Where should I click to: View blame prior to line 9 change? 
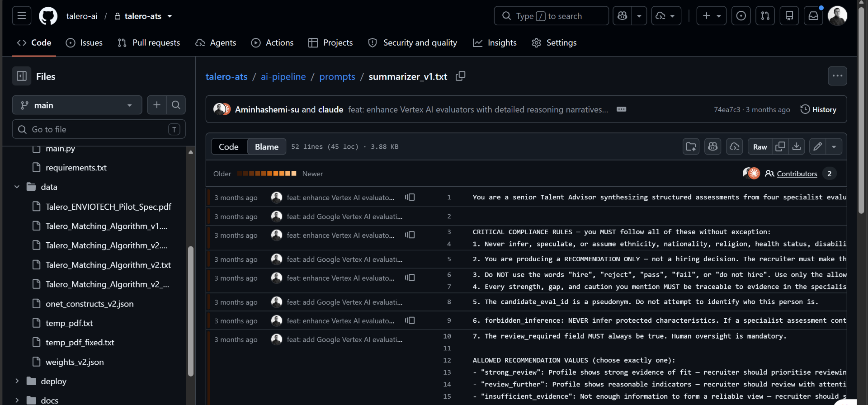(x=410, y=320)
